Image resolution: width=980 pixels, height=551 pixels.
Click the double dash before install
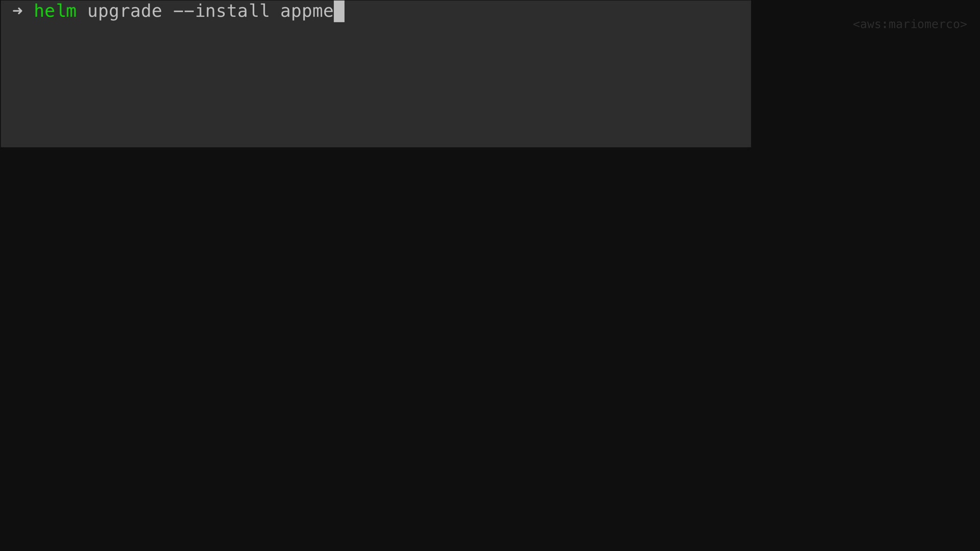click(184, 11)
